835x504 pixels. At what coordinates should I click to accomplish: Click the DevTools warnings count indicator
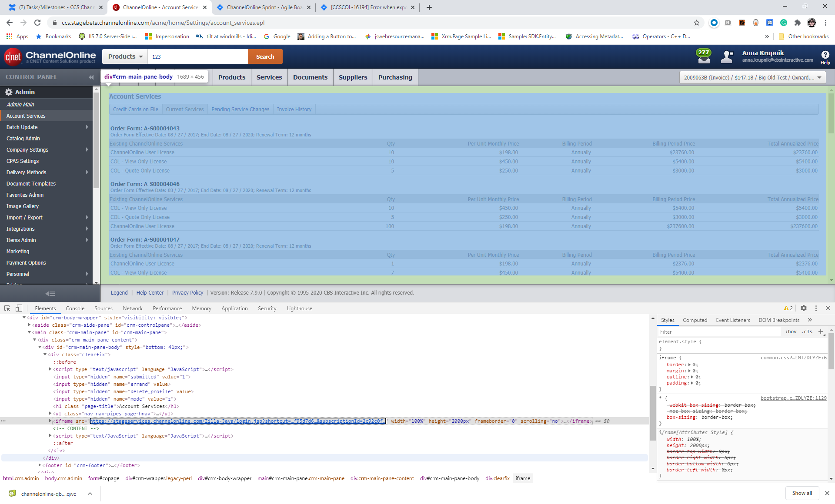788,308
